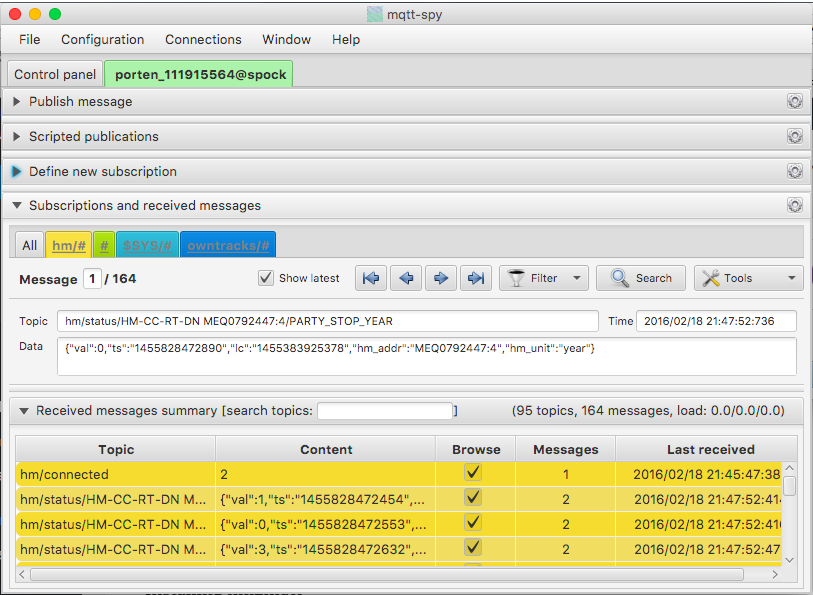The image size is (813, 595).
Task: Open the Window menu
Action: [286, 39]
